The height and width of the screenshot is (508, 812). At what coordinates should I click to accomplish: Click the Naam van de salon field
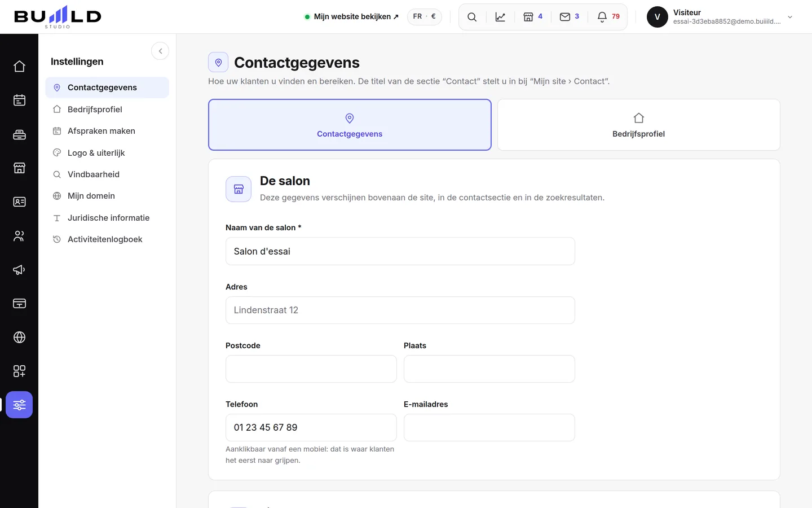tap(400, 251)
